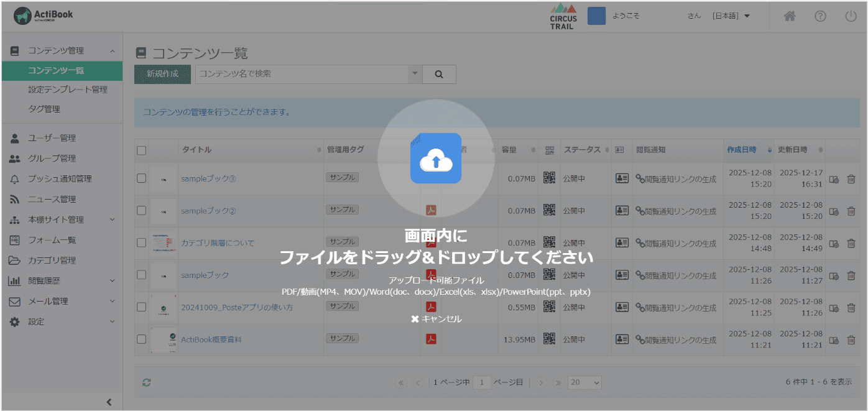Toggle the select-all header checkbox
The image size is (868, 411).
coord(142,150)
